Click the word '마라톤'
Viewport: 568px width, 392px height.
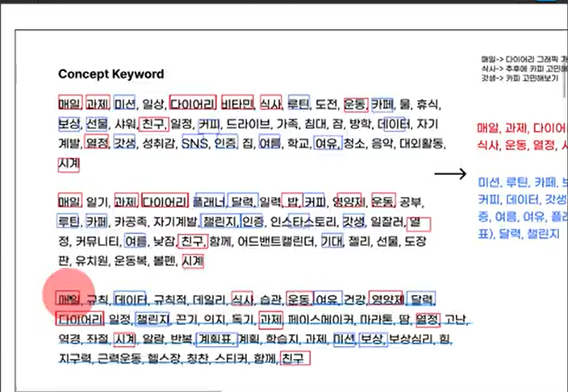[376, 319]
